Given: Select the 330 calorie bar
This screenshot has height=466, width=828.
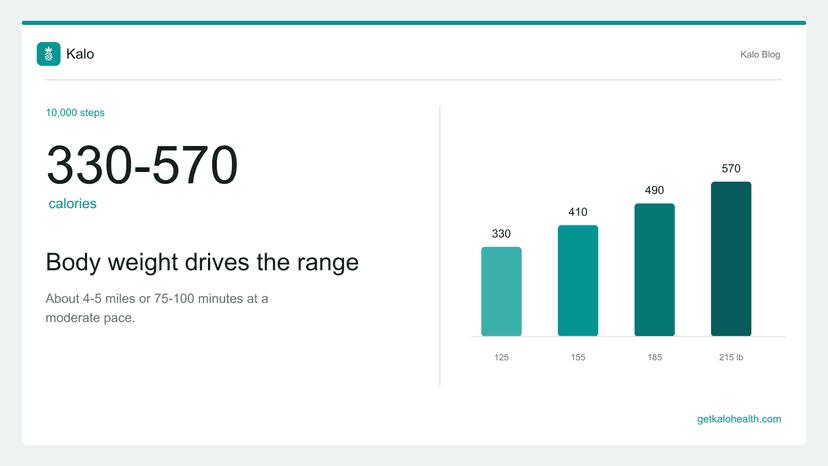Looking at the screenshot, I should coord(501,291).
